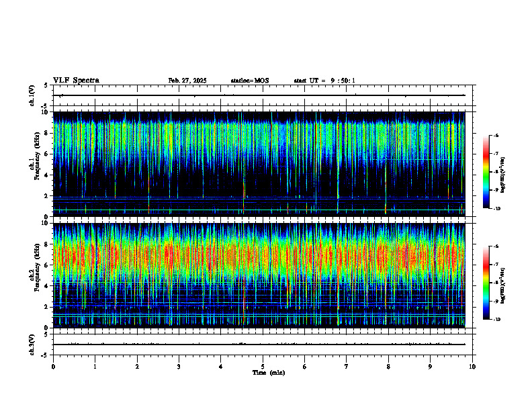This screenshot has width=532, height=411.
Task: Click the time axis tick label '5'
Action: [263, 367]
